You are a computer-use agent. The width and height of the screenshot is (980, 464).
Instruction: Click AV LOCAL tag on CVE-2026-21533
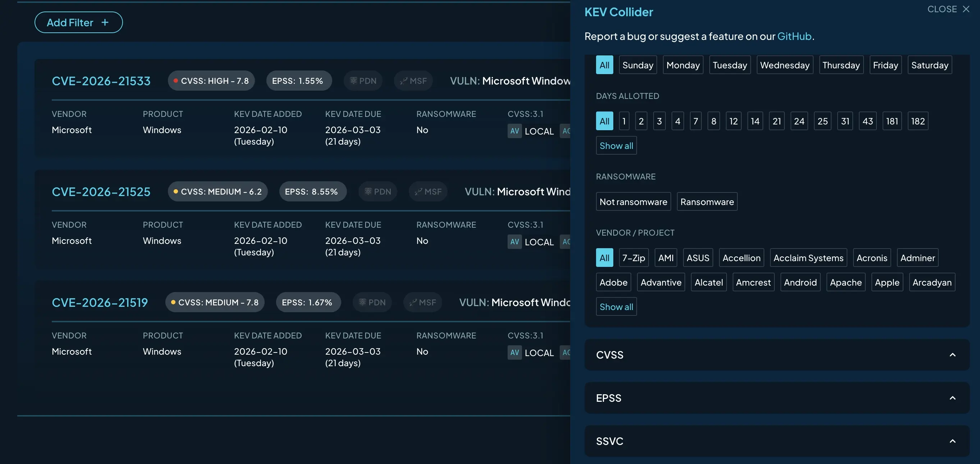point(531,131)
